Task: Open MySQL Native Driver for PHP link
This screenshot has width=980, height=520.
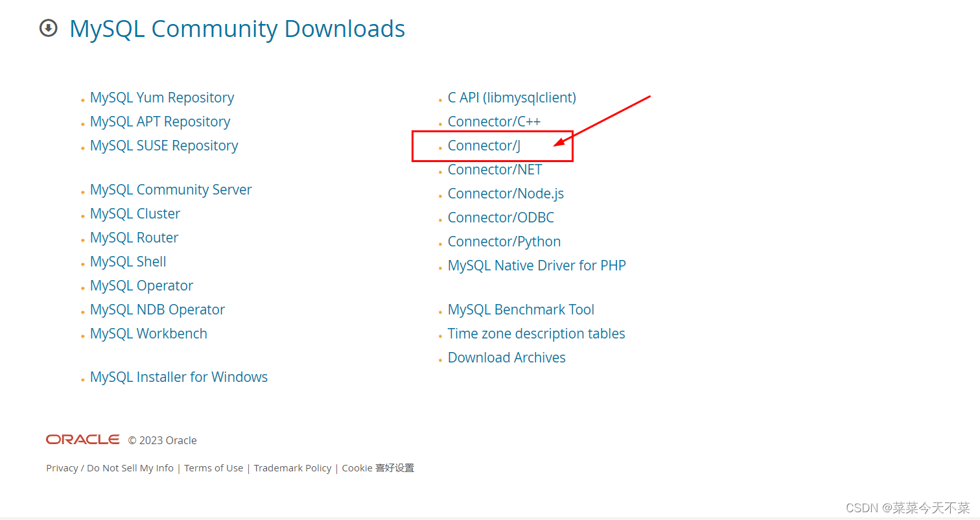Action: 537,266
